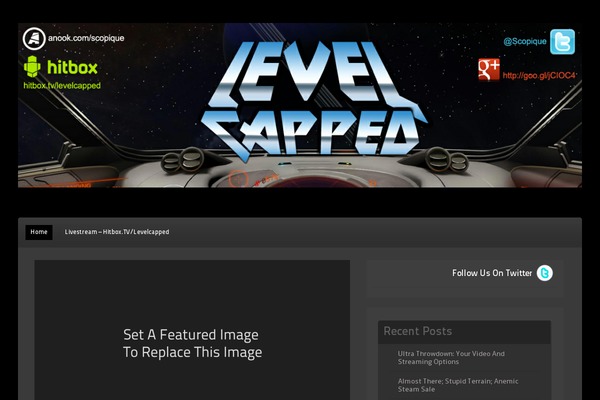Open Livestream – Hitbox.TV/Levelcapped menu item
The image size is (600, 400).
tap(117, 232)
